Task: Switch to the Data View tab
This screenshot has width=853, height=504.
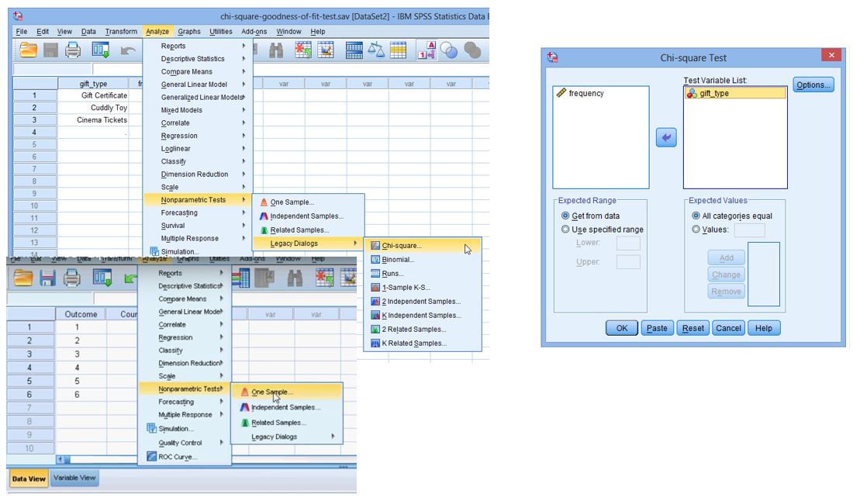Action: [x=29, y=479]
